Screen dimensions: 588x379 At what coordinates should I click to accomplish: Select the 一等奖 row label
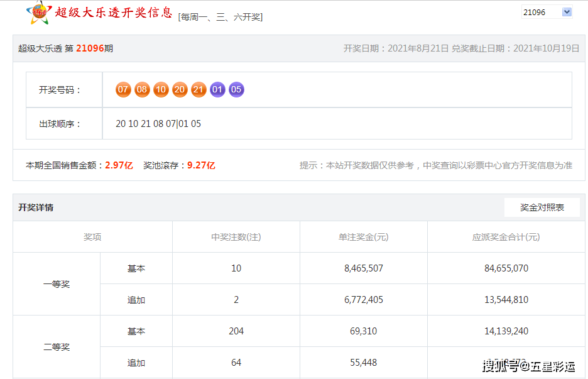(x=57, y=284)
